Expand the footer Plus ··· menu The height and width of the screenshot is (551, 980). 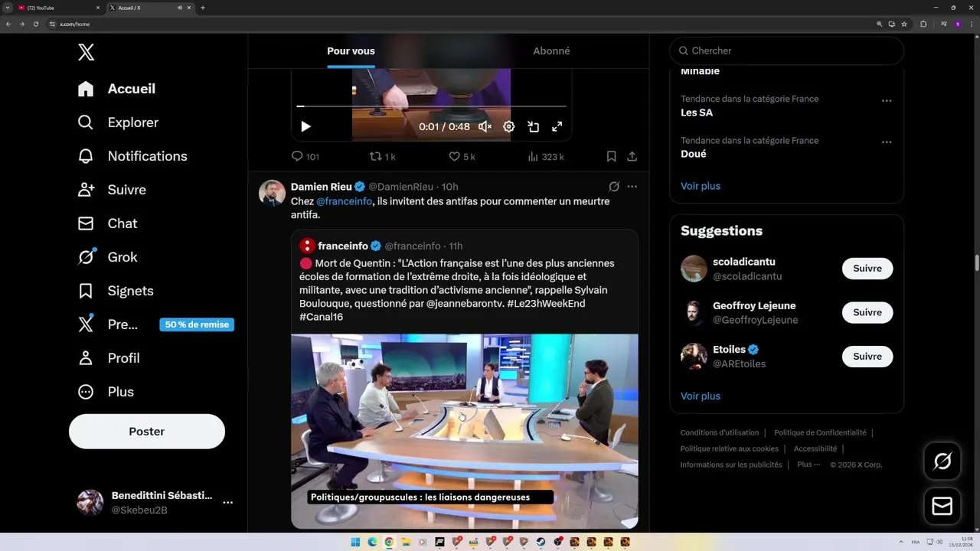[x=808, y=465]
